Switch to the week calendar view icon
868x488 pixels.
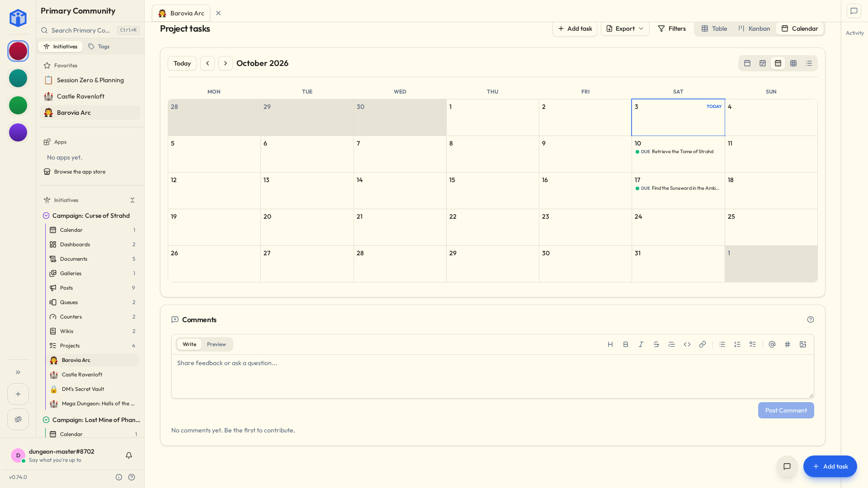tap(763, 63)
